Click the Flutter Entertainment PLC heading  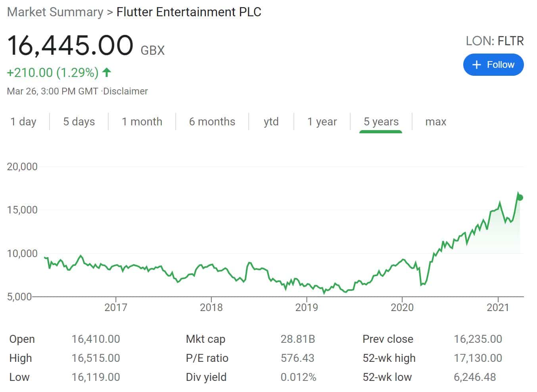pyautogui.click(x=188, y=12)
